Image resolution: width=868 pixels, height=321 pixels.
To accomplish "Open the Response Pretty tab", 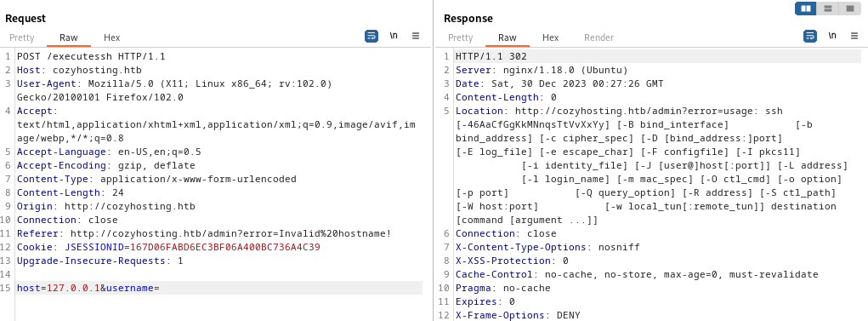I will click(x=461, y=37).
